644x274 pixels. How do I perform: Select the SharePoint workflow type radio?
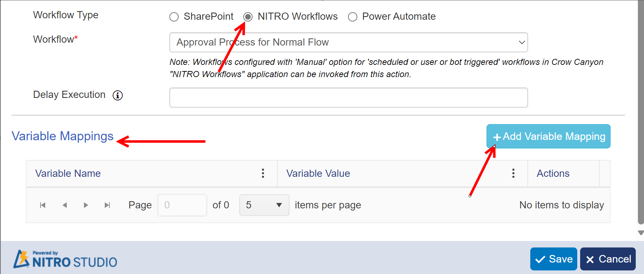[174, 17]
